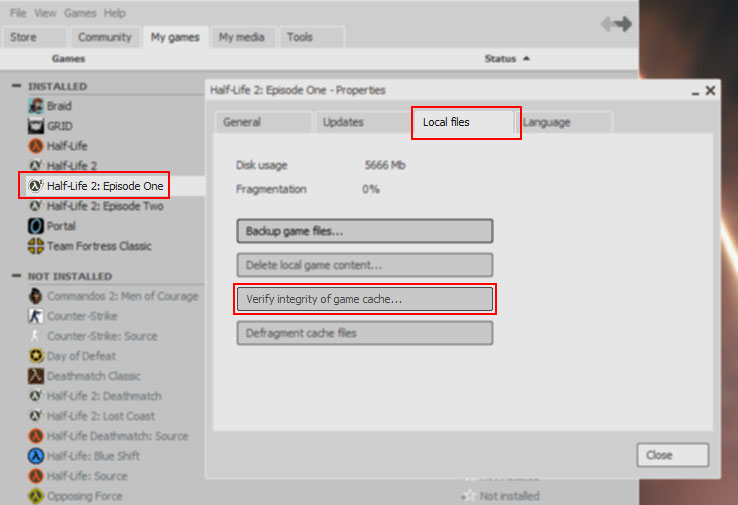Click the Counter-Strike: Source icon
This screenshot has height=505, width=738.
coord(36,336)
